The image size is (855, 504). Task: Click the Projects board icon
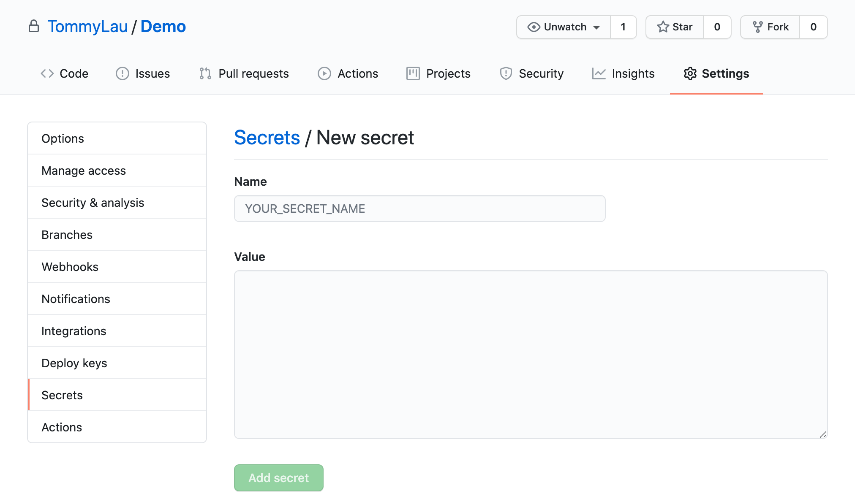coord(413,73)
